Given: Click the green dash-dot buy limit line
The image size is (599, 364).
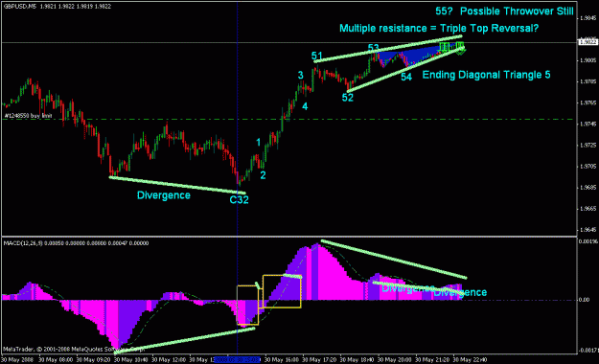Looking at the screenshot, I should point(288,120).
